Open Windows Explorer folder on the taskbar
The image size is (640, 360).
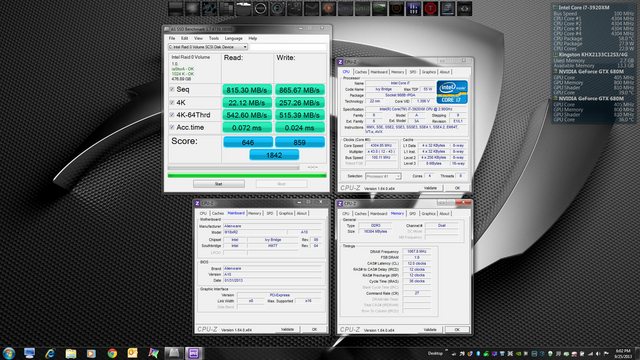(x=71, y=353)
